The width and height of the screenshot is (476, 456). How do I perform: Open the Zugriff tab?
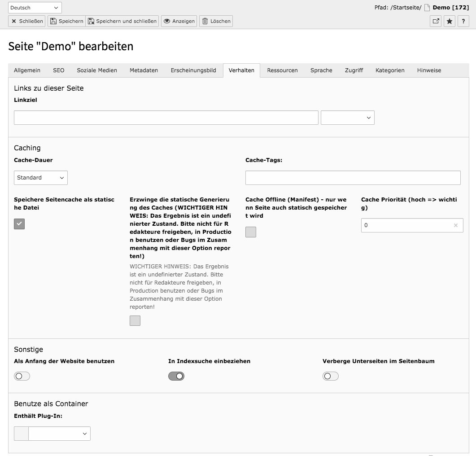(354, 70)
